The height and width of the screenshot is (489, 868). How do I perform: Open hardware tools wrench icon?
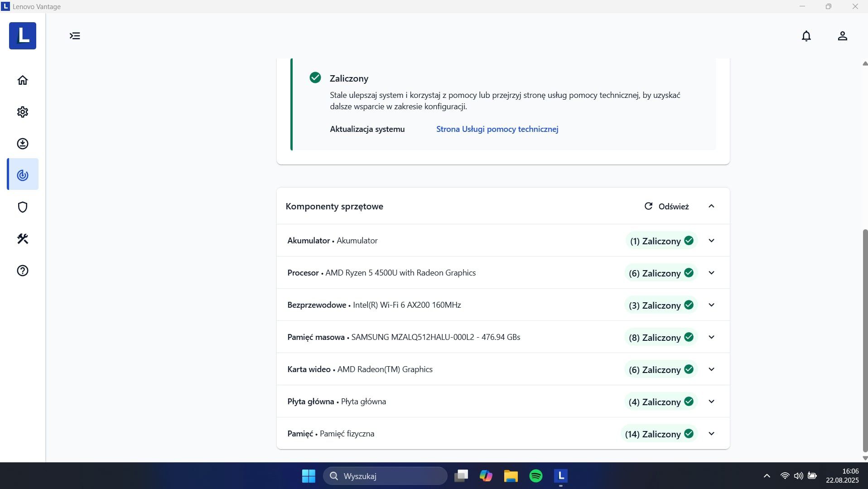click(x=23, y=239)
